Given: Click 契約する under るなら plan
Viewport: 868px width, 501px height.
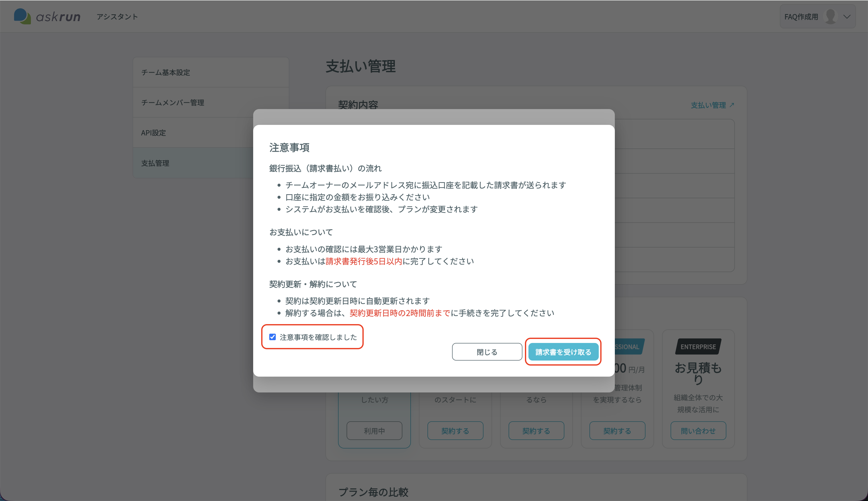Looking at the screenshot, I should tap(536, 430).
